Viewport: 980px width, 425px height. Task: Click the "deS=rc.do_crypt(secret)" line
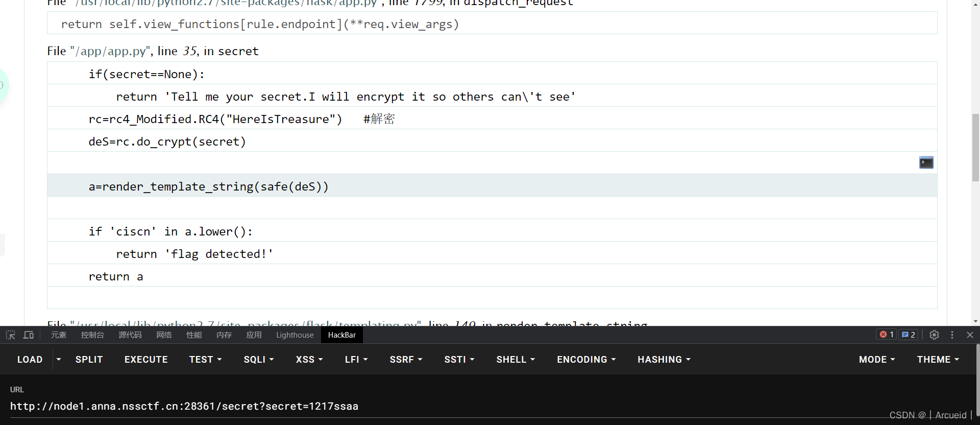click(x=492, y=140)
